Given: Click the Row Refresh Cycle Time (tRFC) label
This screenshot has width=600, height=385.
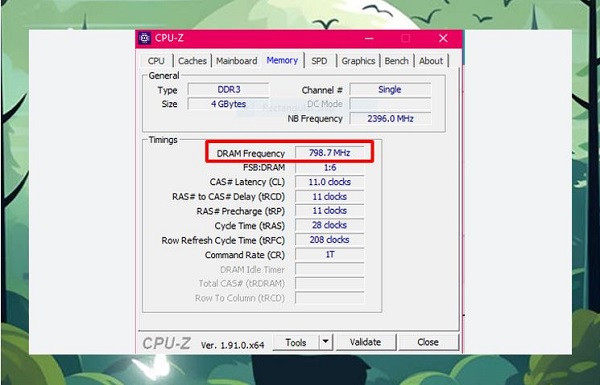Looking at the screenshot, I should pos(223,240).
